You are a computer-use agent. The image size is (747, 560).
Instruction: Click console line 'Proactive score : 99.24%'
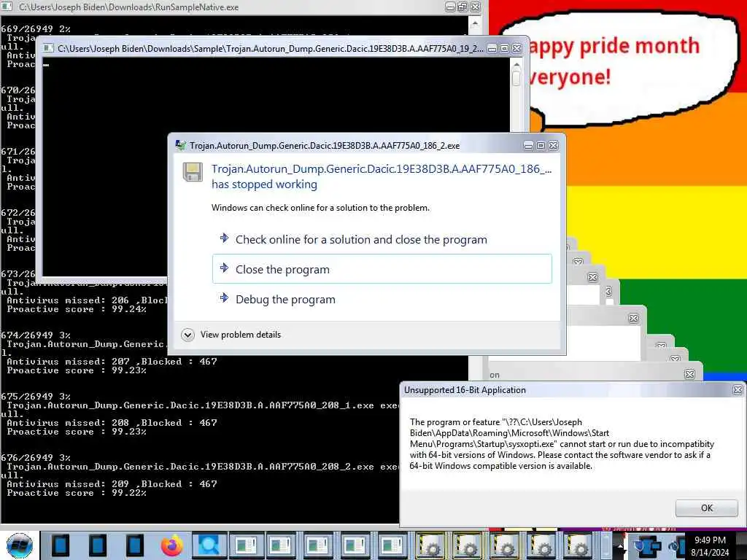tap(77, 309)
